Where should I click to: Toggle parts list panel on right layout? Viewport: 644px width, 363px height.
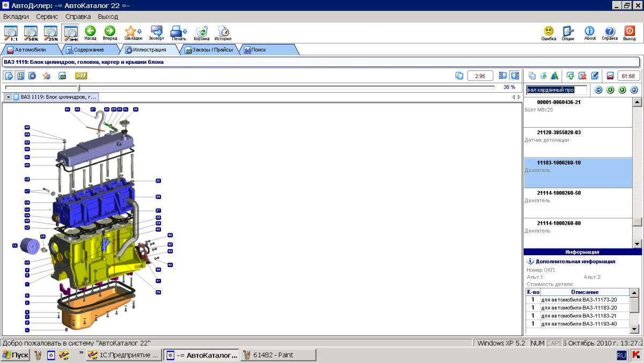(515, 76)
